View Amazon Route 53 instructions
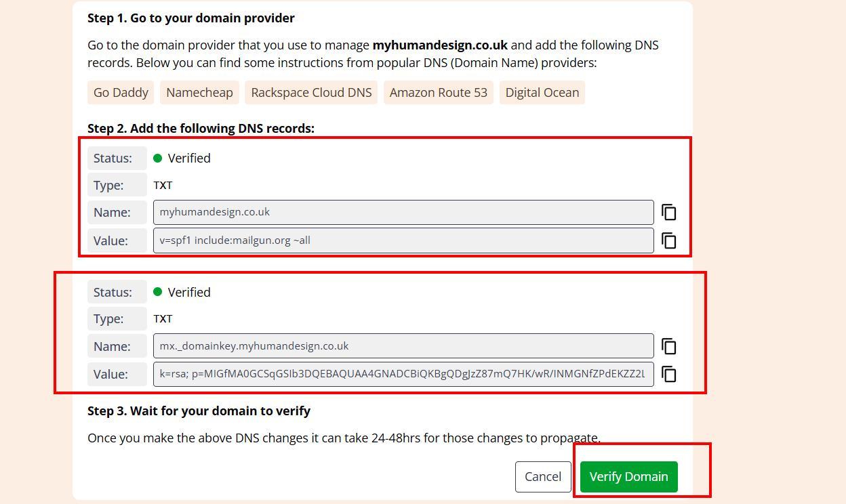 pyautogui.click(x=438, y=93)
